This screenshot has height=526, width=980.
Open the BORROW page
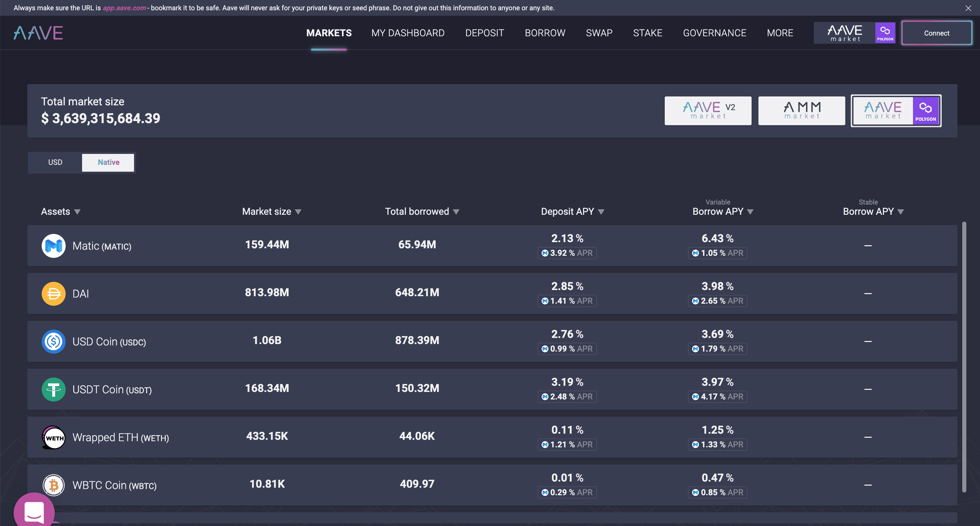click(545, 33)
